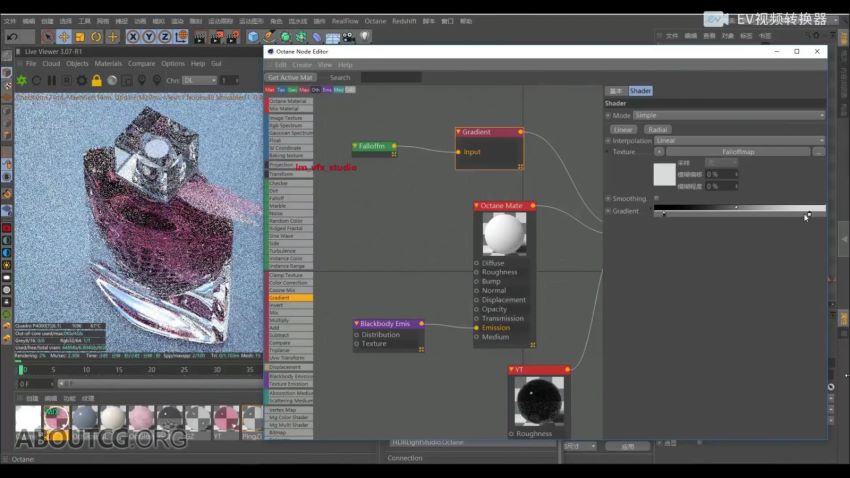Click the pink checkered material thumbnail
Image resolution: width=850 pixels, height=478 pixels.
(x=226, y=418)
